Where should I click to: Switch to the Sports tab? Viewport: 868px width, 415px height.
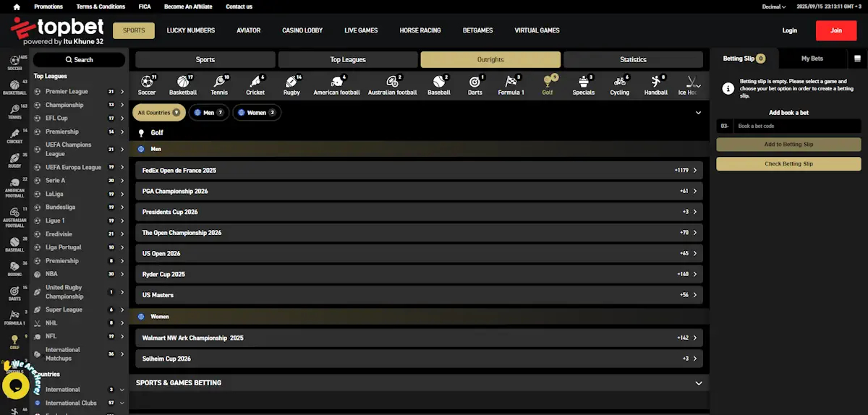point(205,59)
